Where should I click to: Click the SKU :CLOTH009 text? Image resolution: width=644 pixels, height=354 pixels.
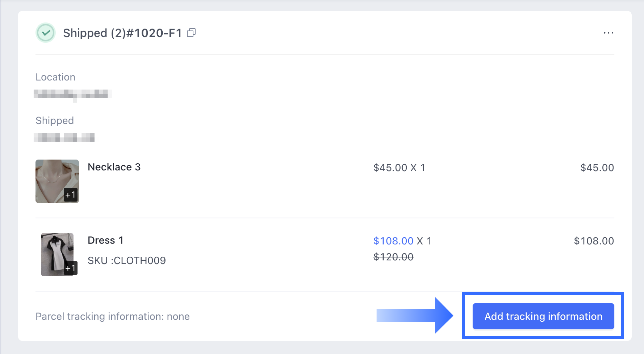127,261
